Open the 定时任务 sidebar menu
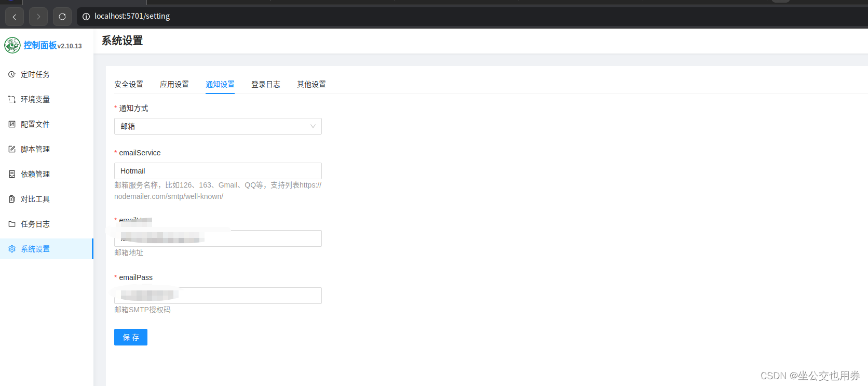The width and height of the screenshot is (868, 386). (x=47, y=74)
